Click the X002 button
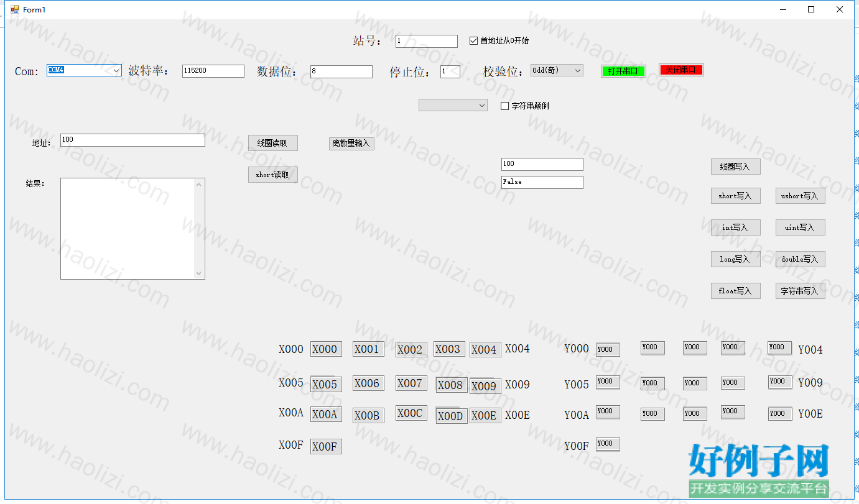This screenshot has height=504, width=859. [411, 350]
